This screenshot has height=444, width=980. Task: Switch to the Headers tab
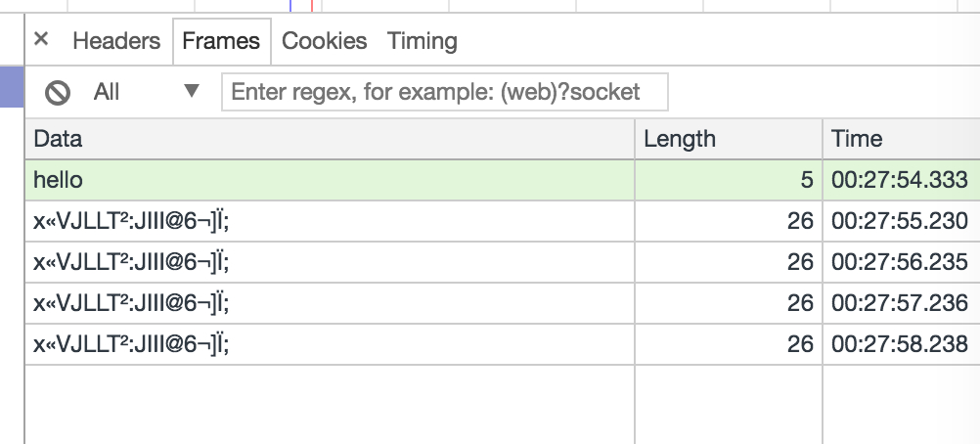[116, 41]
